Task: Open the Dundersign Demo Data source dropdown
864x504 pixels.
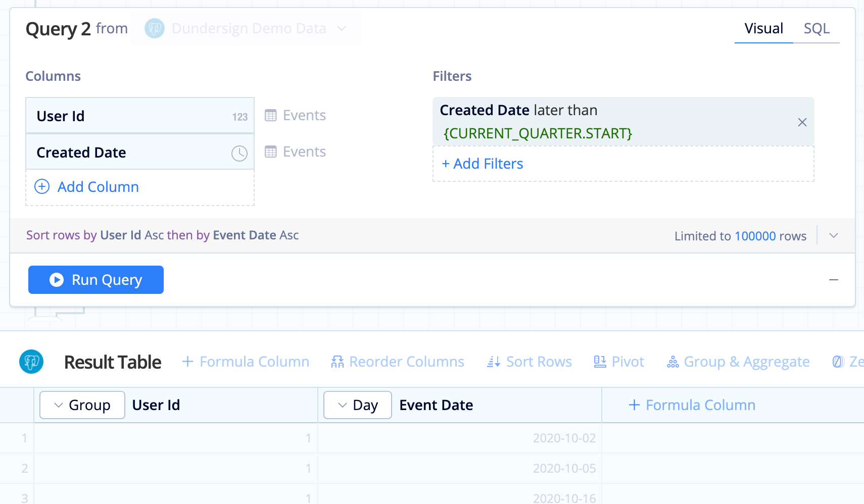Action: [246, 28]
